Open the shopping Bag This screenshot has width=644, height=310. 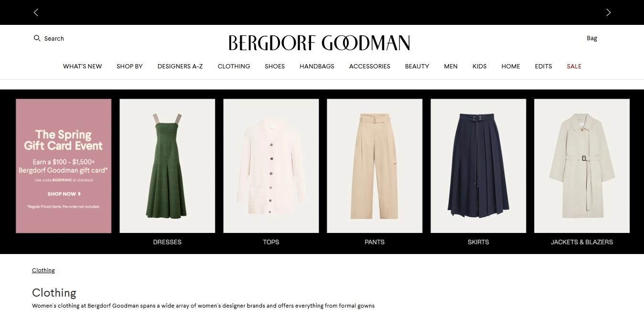[x=592, y=38]
